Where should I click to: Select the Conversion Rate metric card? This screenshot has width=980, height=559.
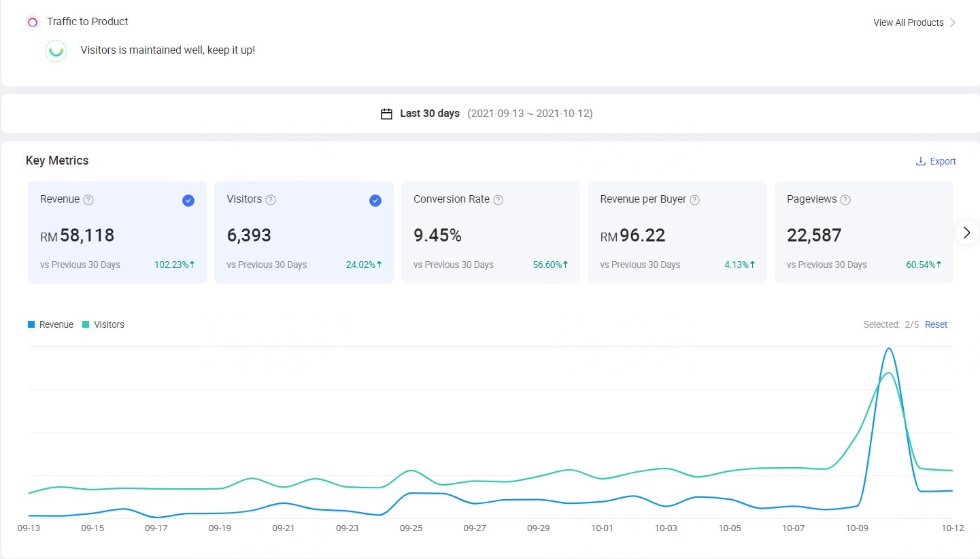tap(490, 232)
